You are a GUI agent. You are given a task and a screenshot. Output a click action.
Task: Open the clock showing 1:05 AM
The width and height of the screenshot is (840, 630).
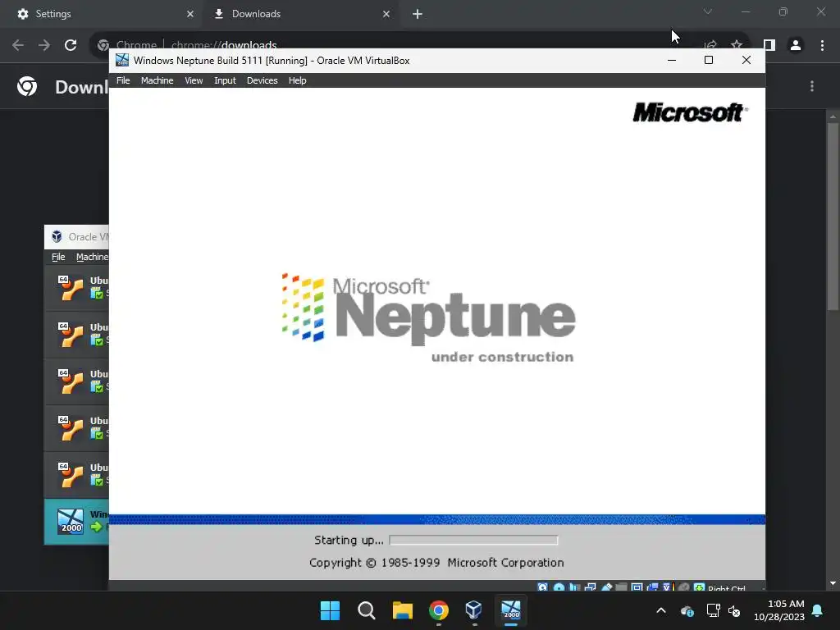pyautogui.click(x=779, y=610)
